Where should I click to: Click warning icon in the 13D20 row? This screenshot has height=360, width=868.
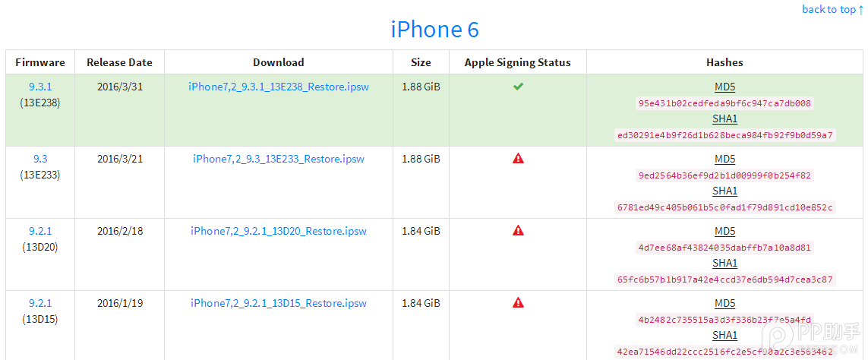(518, 230)
